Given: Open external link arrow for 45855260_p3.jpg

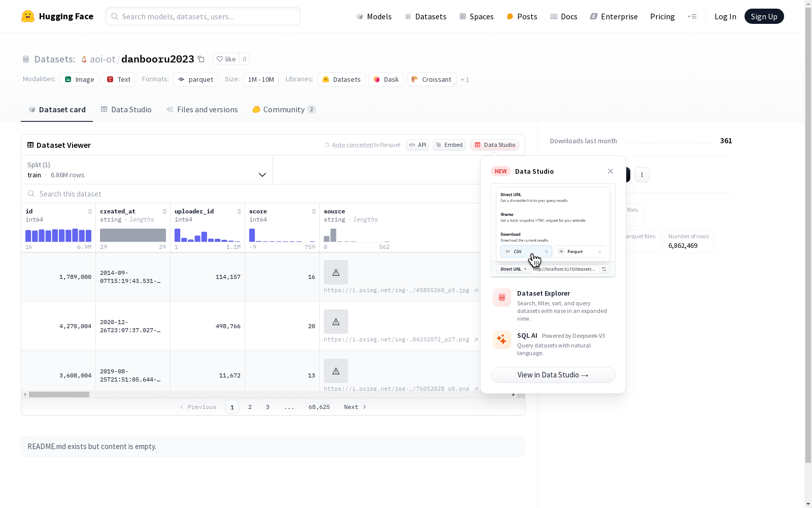Looking at the screenshot, I should point(476,291).
